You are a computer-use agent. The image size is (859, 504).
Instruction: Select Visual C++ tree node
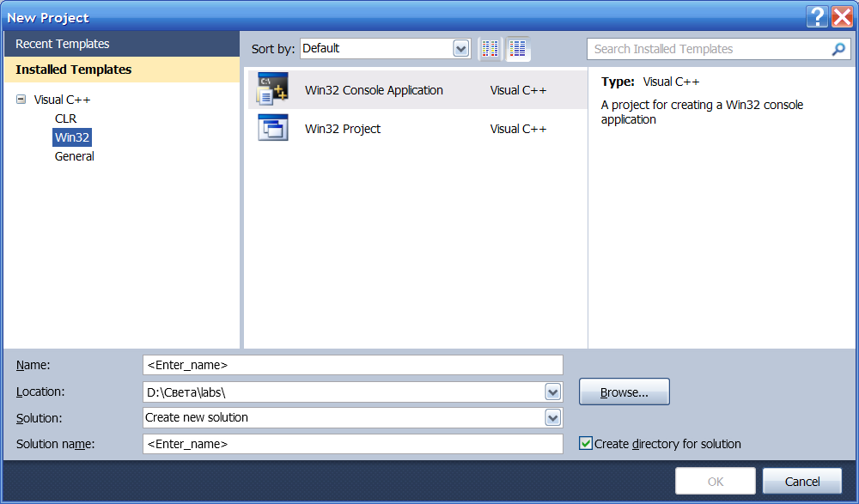click(x=62, y=100)
